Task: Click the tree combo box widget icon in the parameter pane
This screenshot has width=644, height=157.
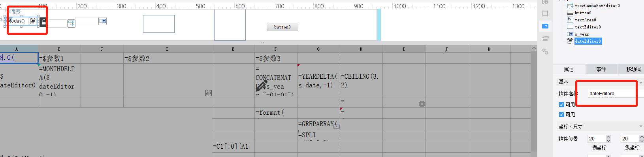Action: 71,24
